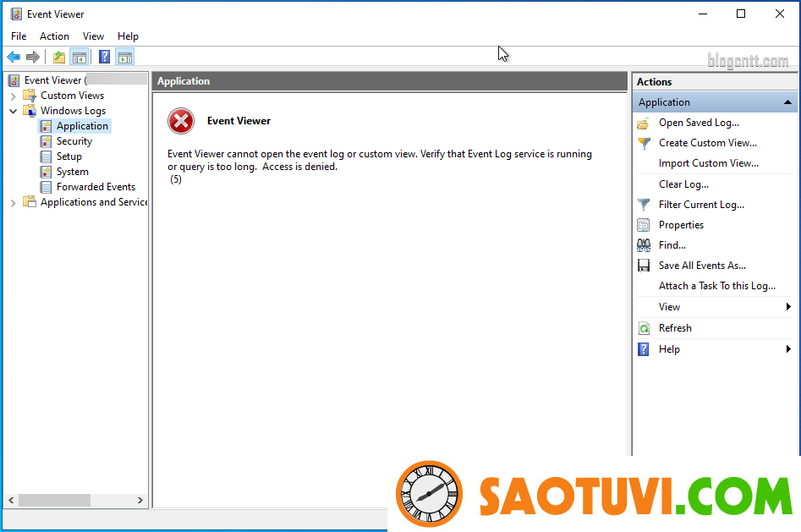The width and height of the screenshot is (801, 532).
Task: Collapse the Application section in Actions pane
Action: tap(787, 102)
